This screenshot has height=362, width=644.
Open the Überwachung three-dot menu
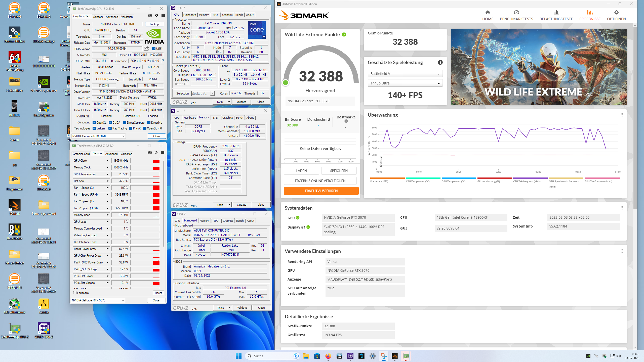(622, 115)
